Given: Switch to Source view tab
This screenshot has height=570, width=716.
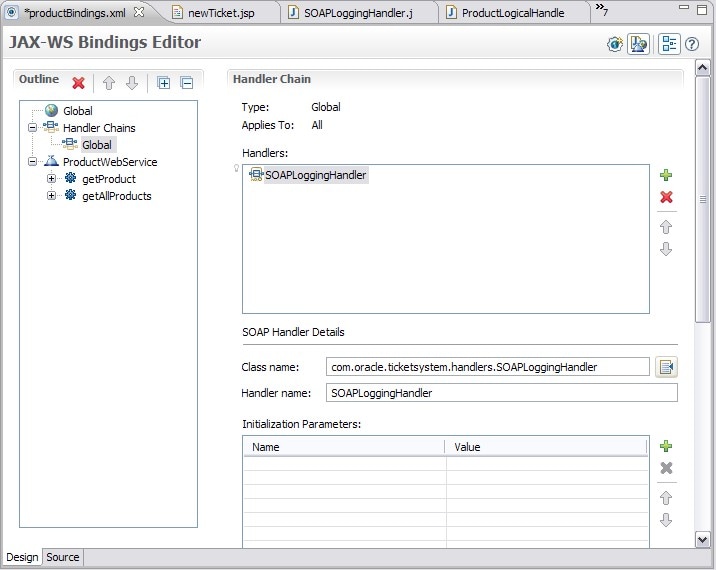Looking at the screenshot, I should (63, 557).
